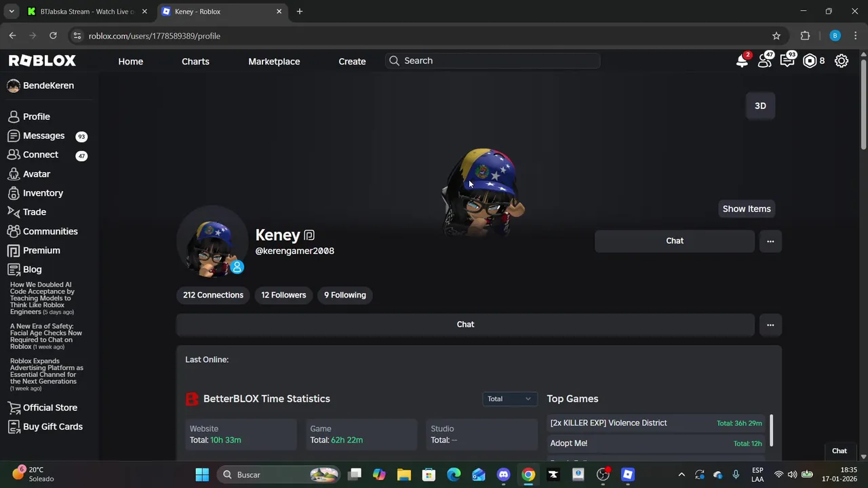Click the online status icon on avatar

pyautogui.click(x=237, y=267)
